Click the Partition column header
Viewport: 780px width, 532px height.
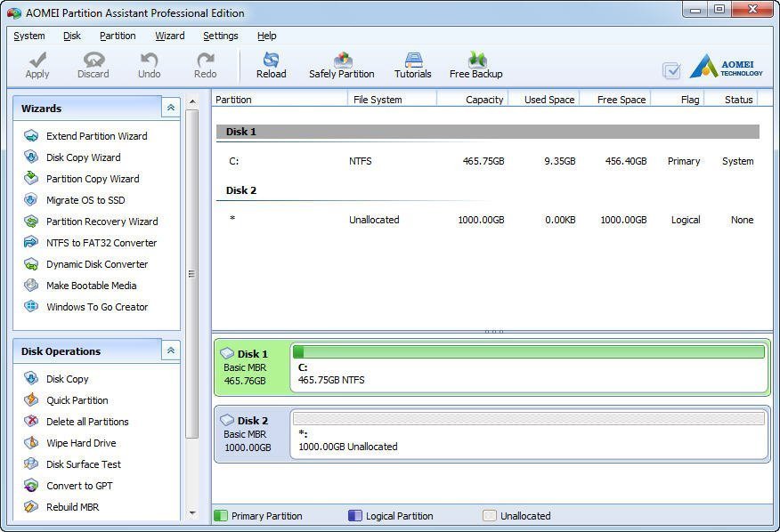280,100
